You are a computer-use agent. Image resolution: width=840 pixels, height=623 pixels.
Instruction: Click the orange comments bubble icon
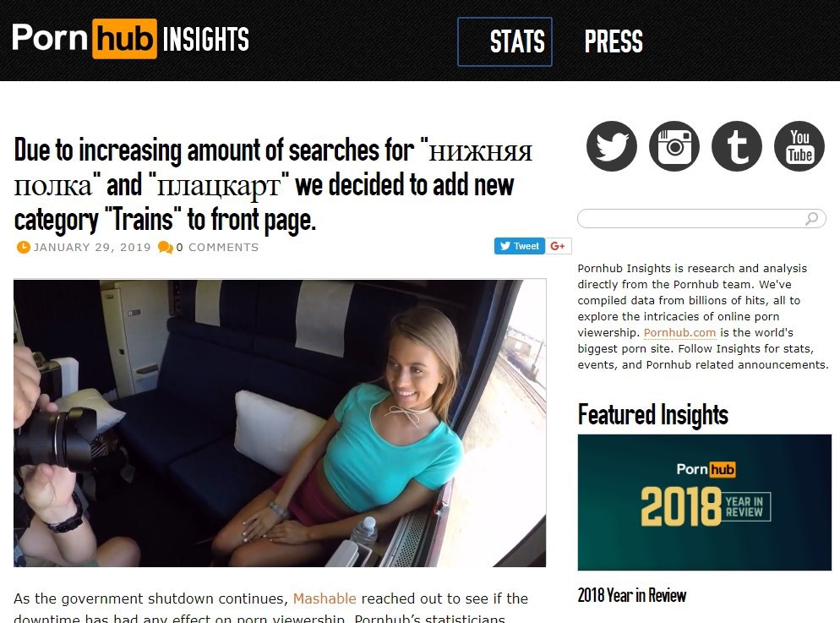(165, 248)
